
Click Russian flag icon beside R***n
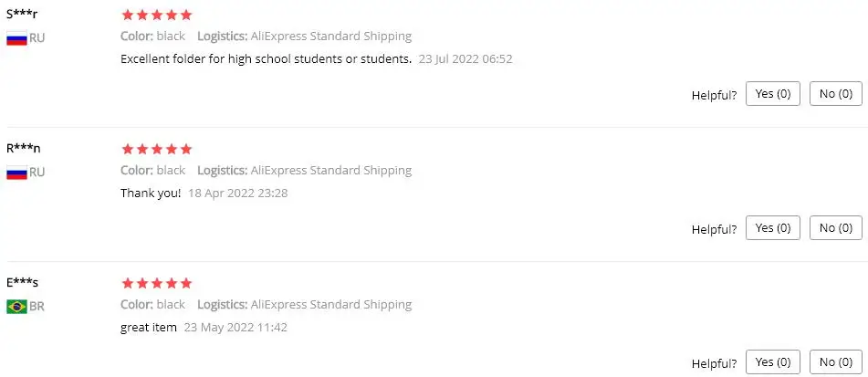tap(16, 173)
